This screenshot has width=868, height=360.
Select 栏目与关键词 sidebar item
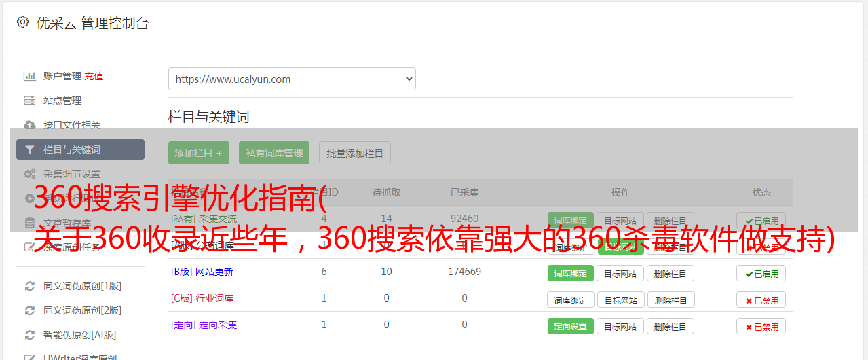(80, 149)
